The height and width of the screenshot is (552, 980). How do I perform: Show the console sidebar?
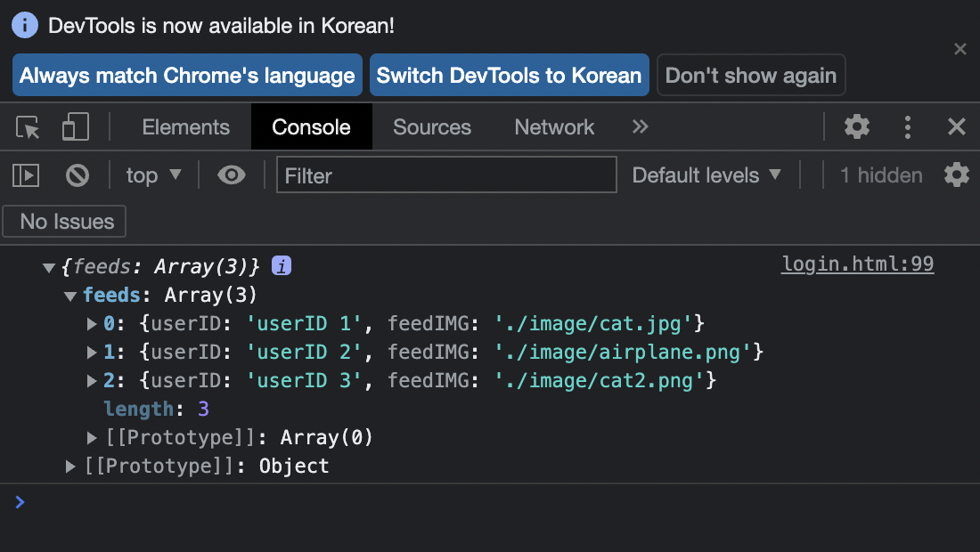[26, 175]
